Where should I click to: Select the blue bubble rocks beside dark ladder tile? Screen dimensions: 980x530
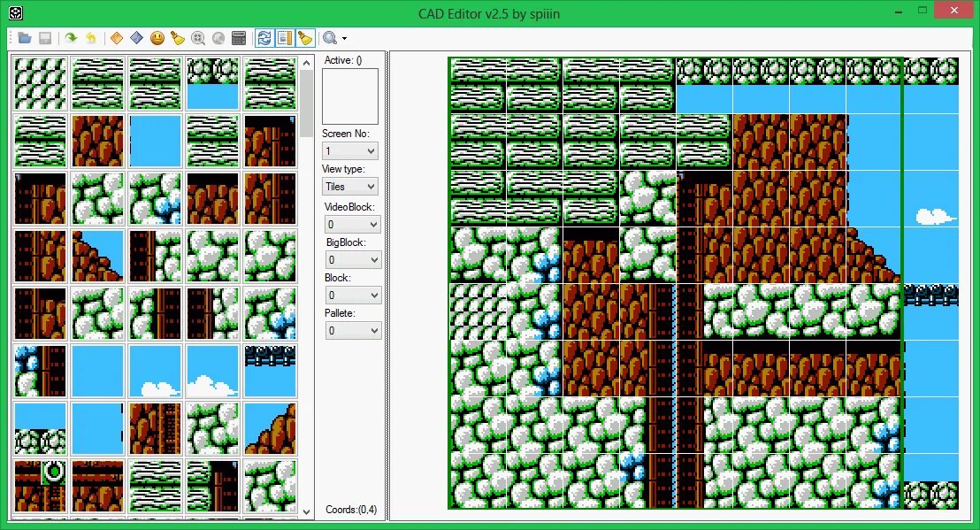coord(40,372)
